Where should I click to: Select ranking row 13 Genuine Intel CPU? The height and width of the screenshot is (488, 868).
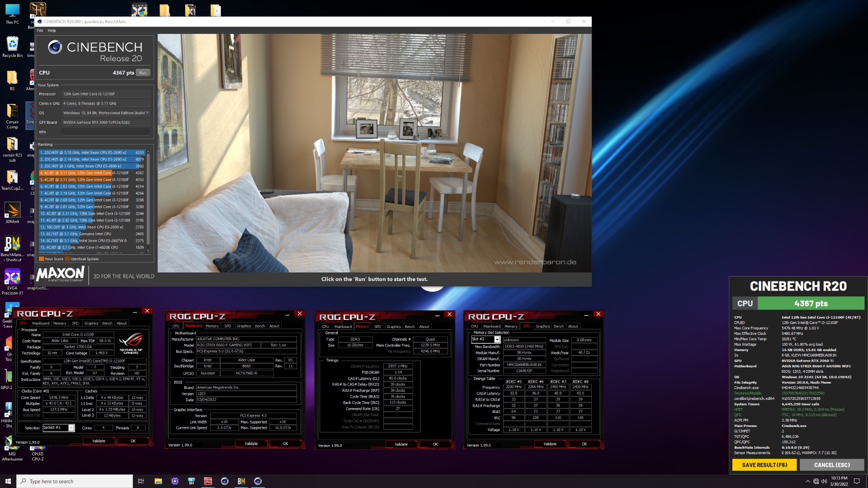92,234
